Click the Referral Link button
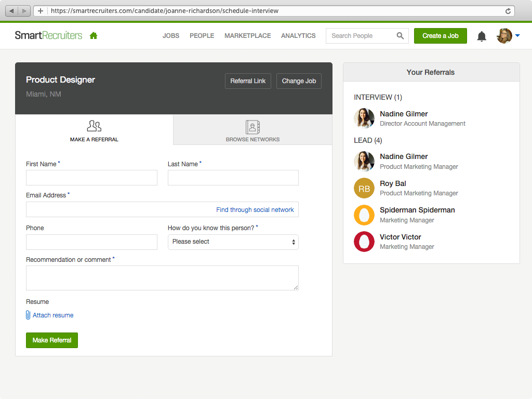The width and height of the screenshot is (532, 399). pyautogui.click(x=248, y=81)
